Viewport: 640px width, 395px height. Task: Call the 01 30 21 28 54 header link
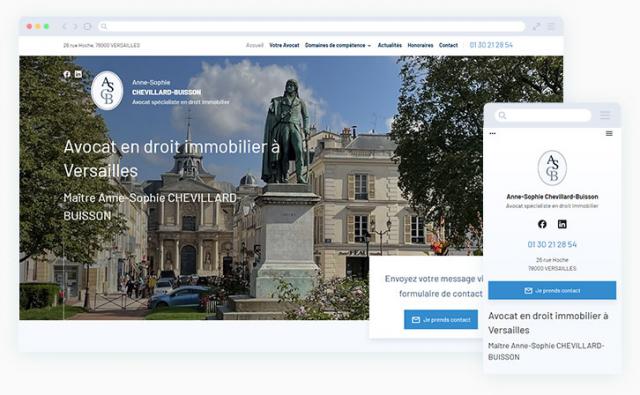[x=491, y=45]
